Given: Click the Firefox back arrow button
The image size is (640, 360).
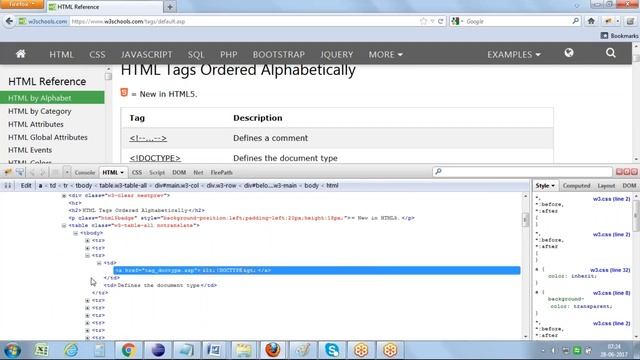Looking at the screenshot, I should tap(9, 21).
